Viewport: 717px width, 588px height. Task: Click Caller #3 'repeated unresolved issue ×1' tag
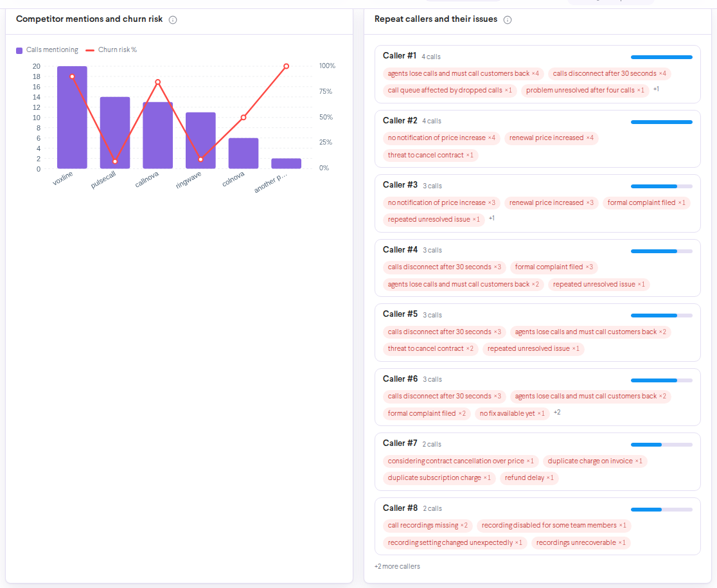pos(434,220)
